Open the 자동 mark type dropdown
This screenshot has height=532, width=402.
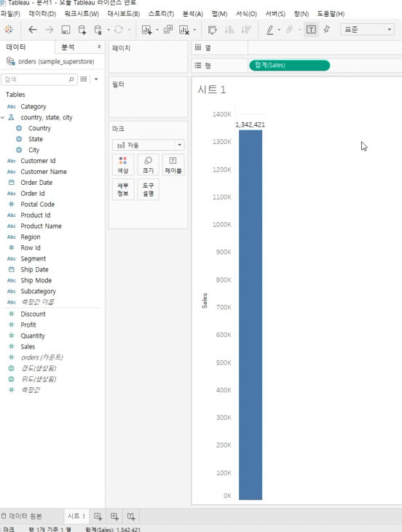(149, 146)
